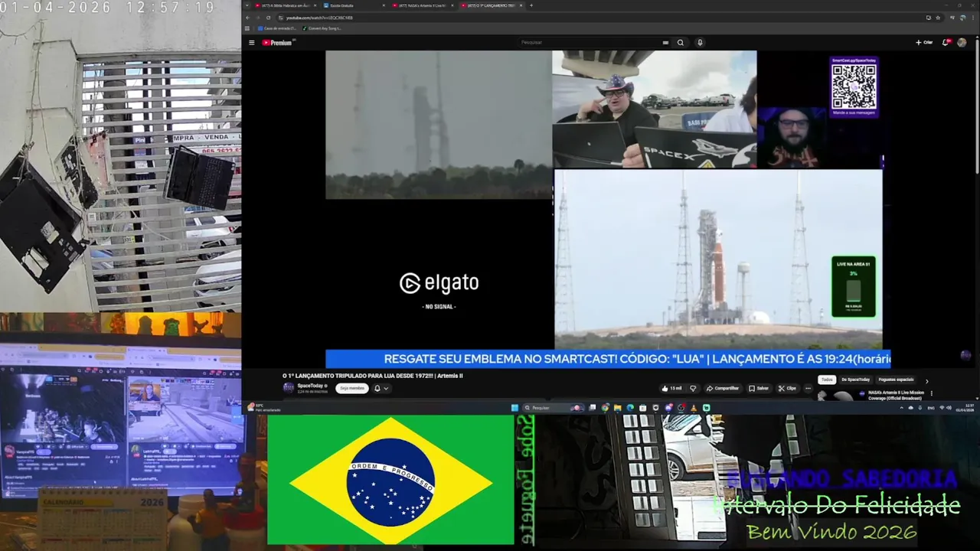
Task: Open the YouTube account avatar menu
Action: 962,43
